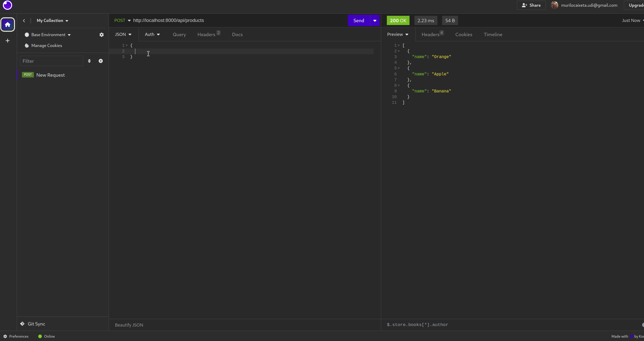This screenshot has width=644, height=341.
Task: Open Preferences gear in status bar
Action: pyautogui.click(x=5, y=336)
